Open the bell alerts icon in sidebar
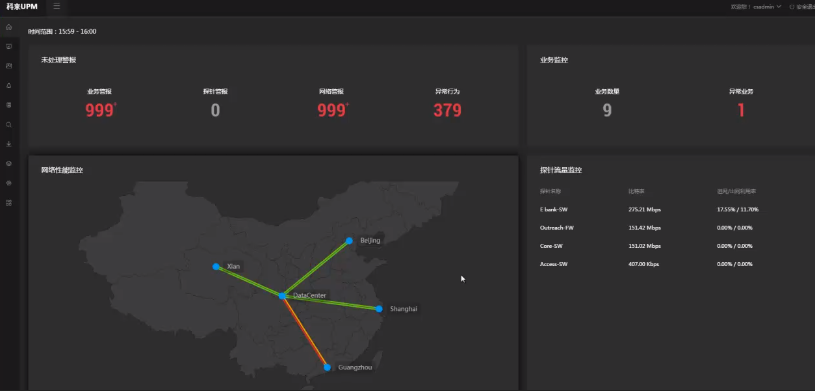Image resolution: width=815 pixels, height=391 pixels. tap(9, 85)
